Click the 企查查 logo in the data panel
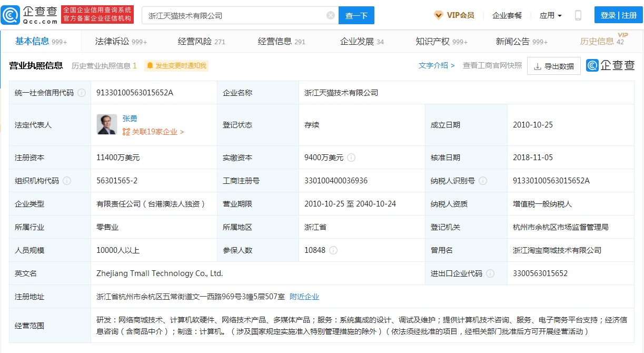644x353 pixels. coord(610,66)
